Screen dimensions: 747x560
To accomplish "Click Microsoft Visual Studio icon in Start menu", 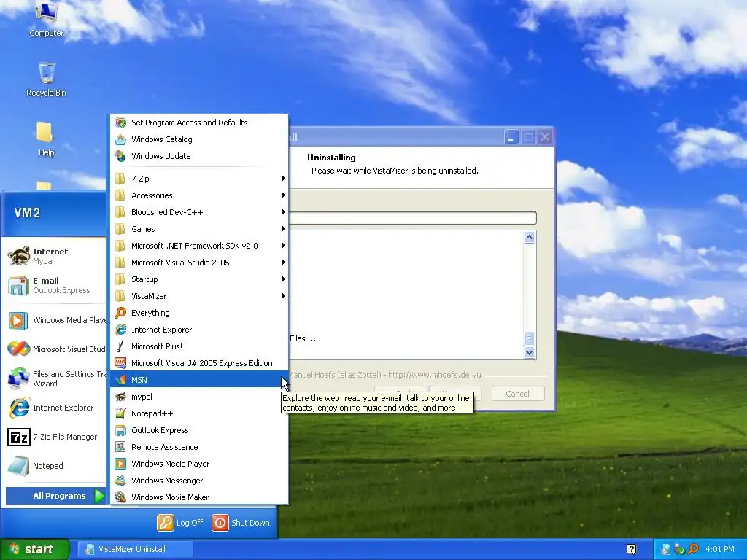I will [x=18, y=349].
